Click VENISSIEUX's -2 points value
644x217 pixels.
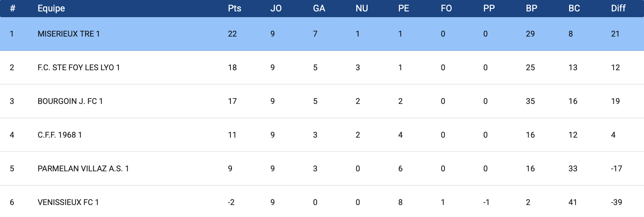(x=231, y=202)
